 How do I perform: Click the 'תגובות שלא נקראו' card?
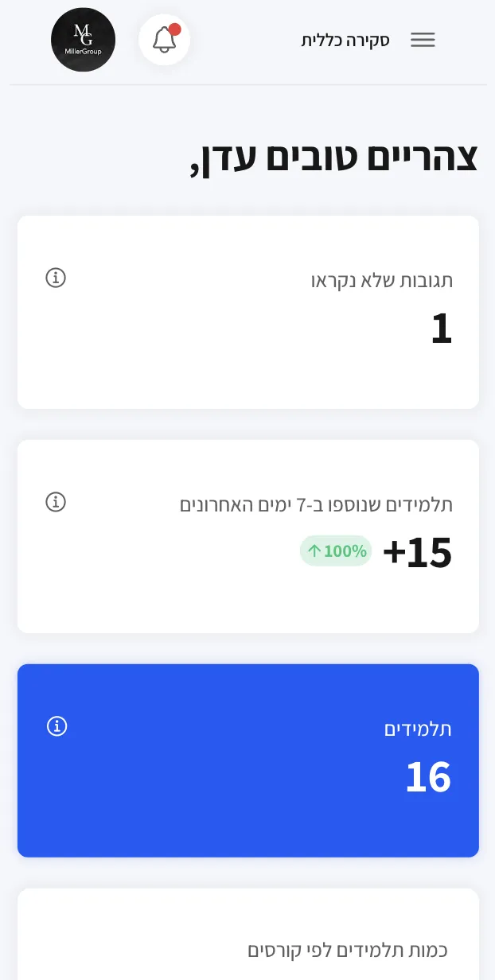247,312
